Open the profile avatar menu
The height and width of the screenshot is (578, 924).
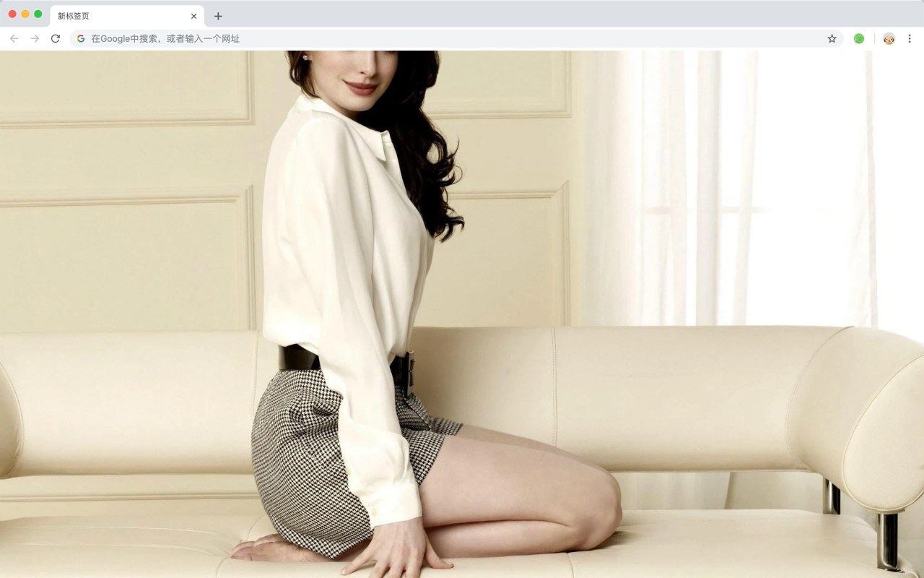(889, 38)
